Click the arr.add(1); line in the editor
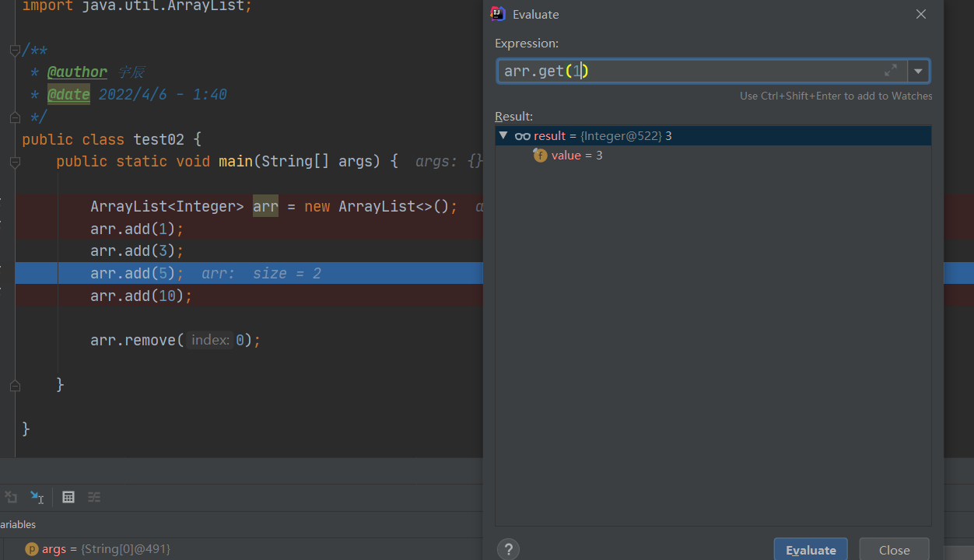This screenshot has height=560, width=974. [137, 229]
